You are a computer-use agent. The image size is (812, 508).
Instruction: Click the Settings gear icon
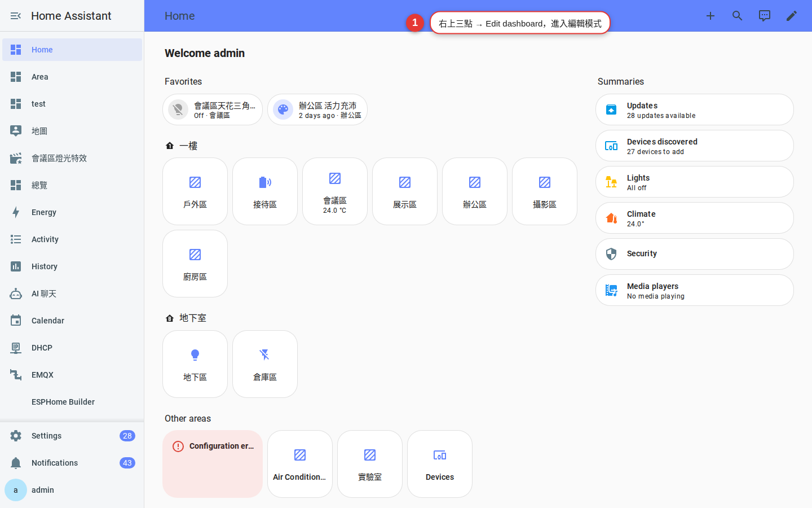(16, 436)
